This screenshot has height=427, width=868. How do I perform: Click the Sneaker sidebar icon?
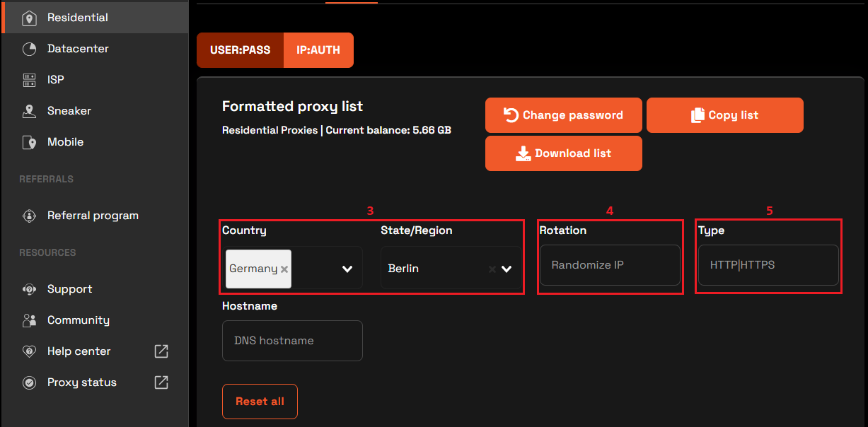click(x=29, y=111)
